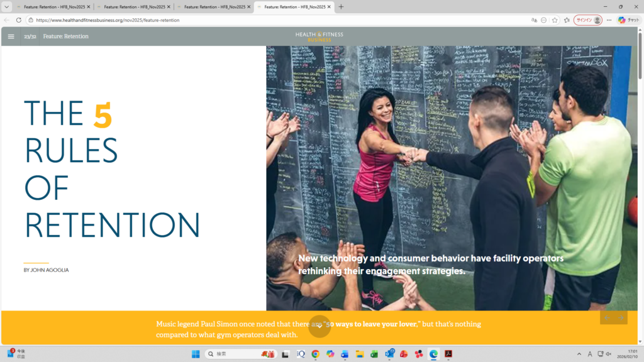Show hidden system tray icons

coord(579,354)
